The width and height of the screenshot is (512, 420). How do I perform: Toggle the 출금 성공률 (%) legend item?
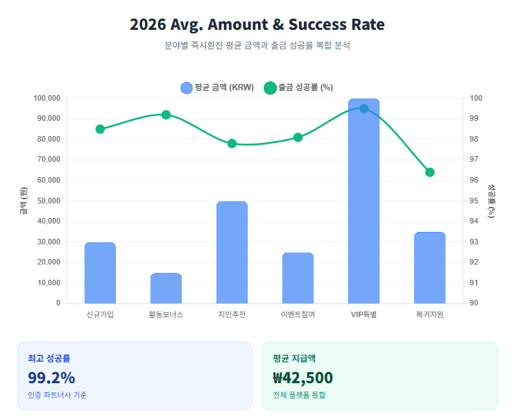[305, 87]
